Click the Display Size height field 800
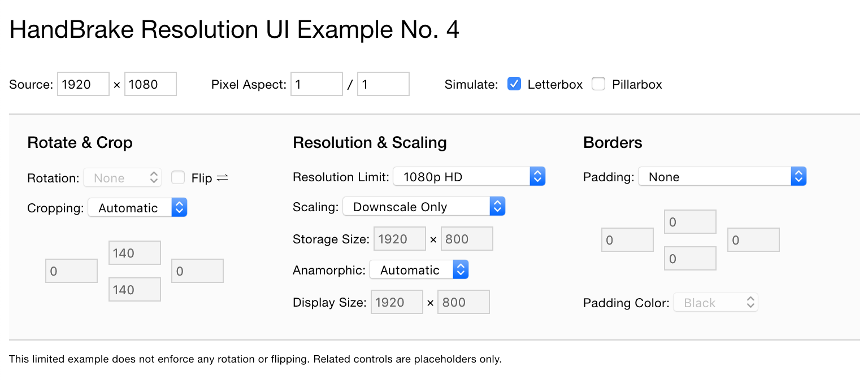868x384 pixels. 463,302
